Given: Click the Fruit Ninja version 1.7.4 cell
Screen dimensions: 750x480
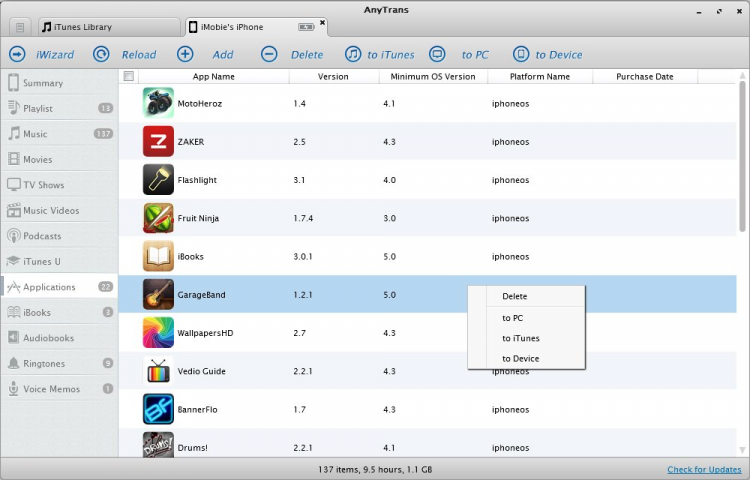Looking at the screenshot, I should [303, 218].
